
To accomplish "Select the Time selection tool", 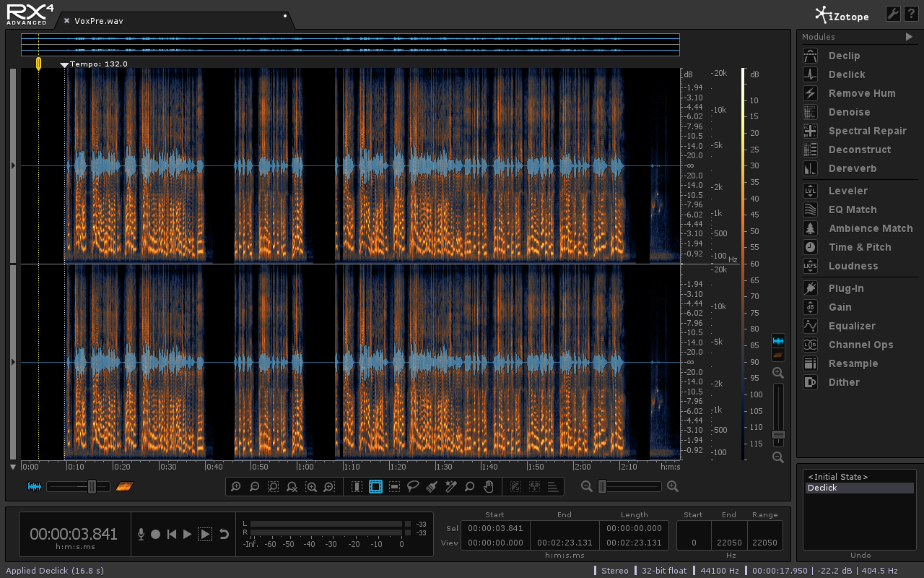I will click(357, 487).
